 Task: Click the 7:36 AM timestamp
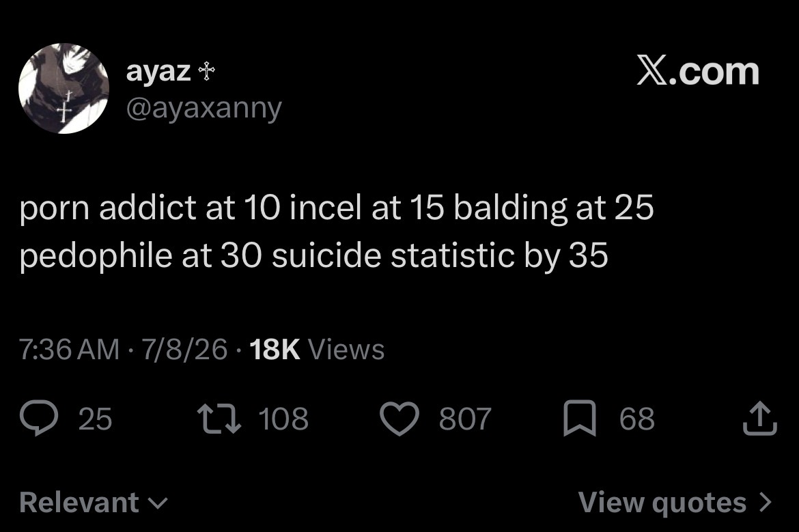pos(69,350)
